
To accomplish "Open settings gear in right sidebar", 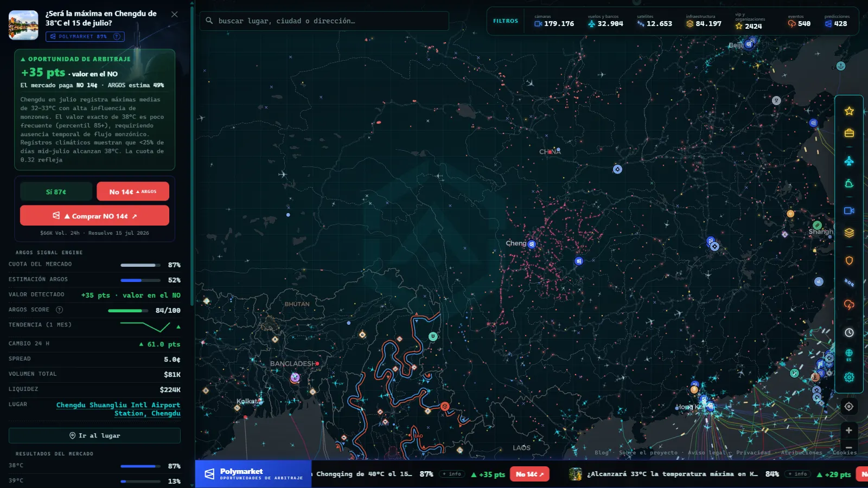I will pyautogui.click(x=849, y=377).
